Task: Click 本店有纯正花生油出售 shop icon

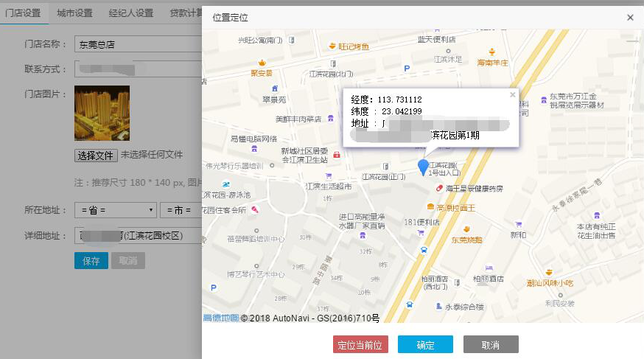Action: (597, 215)
